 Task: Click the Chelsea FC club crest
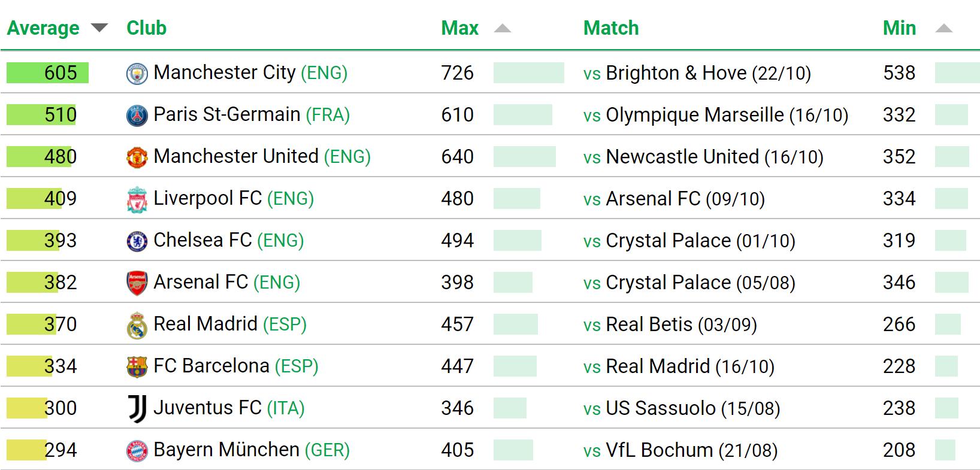pos(137,241)
